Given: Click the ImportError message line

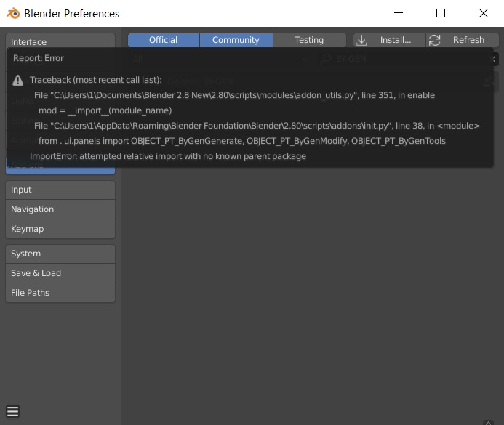Looking at the screenshot, I should [x=168, y=156].
